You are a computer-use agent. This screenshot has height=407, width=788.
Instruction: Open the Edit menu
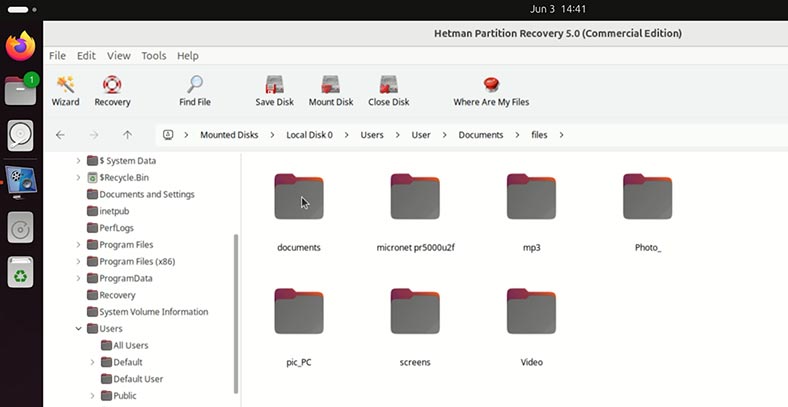tap(86, 56)
